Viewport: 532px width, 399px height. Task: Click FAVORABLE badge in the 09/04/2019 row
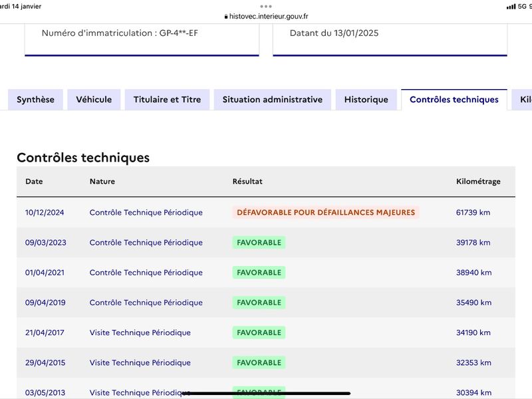pyautogui.click(x=259, y=303)
